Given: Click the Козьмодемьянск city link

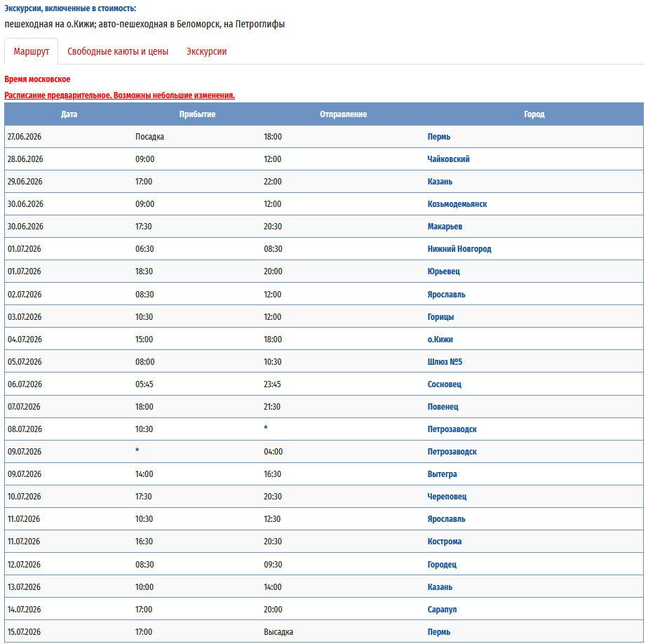Looking at the screenshot, I should pyautogui.click(x=457, y=204).
